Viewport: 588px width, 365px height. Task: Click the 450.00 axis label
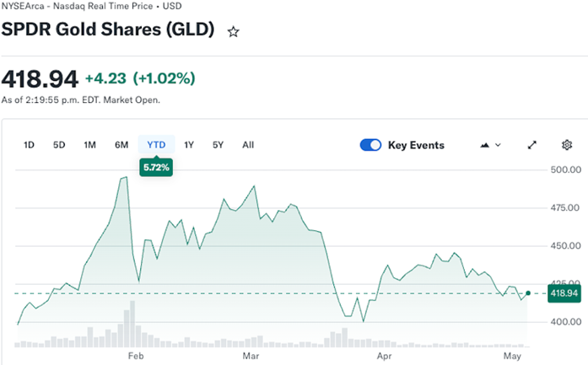point(565,246)
